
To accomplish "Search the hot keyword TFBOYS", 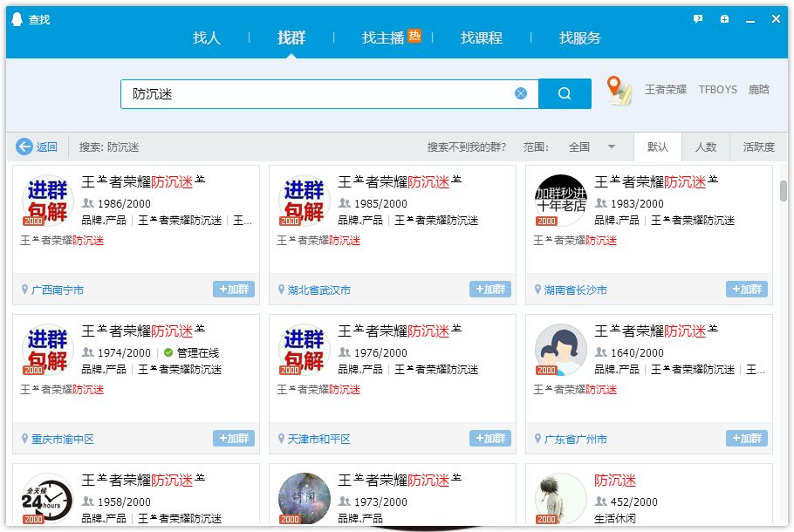I will (x=717, y=90).
